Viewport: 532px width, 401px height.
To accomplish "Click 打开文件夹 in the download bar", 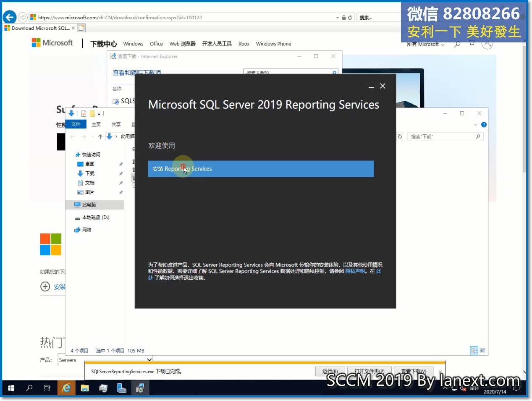I will [369, 371].
